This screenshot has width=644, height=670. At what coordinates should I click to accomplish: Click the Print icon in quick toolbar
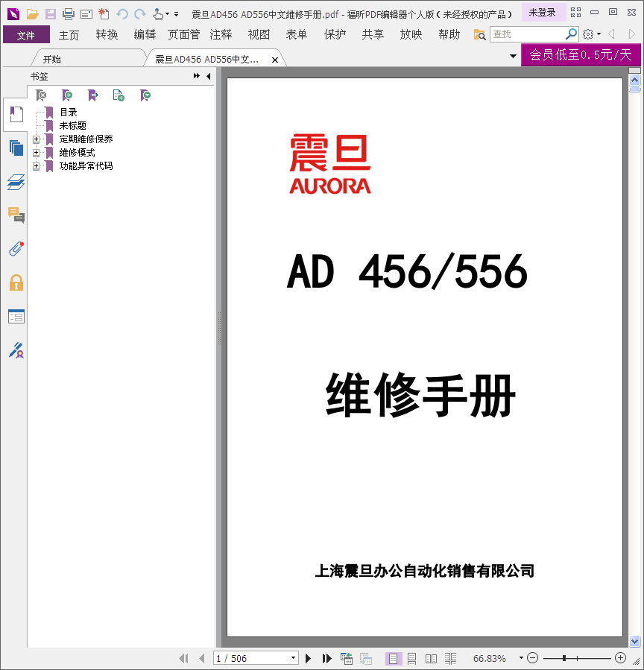pos(69,14)
